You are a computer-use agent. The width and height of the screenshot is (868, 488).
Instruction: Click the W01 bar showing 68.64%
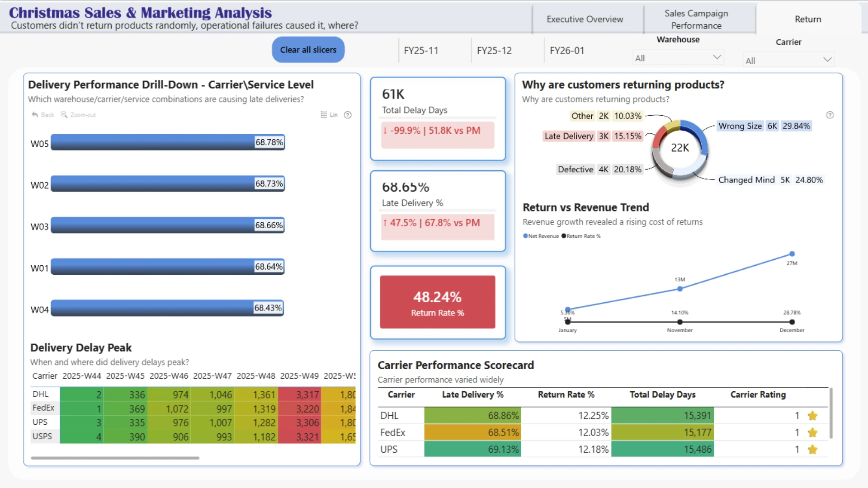coord(167,267)
